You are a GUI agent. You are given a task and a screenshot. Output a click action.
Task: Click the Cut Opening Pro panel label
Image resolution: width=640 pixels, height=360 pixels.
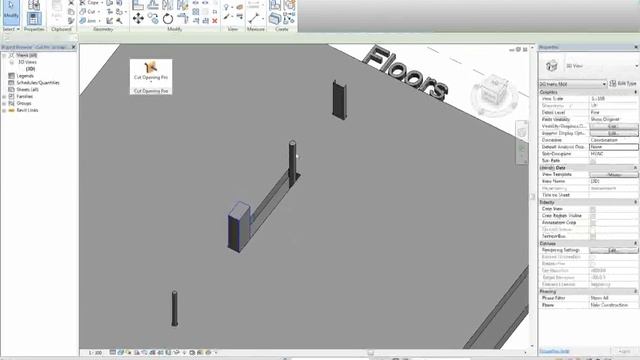[x=151, y=91]
